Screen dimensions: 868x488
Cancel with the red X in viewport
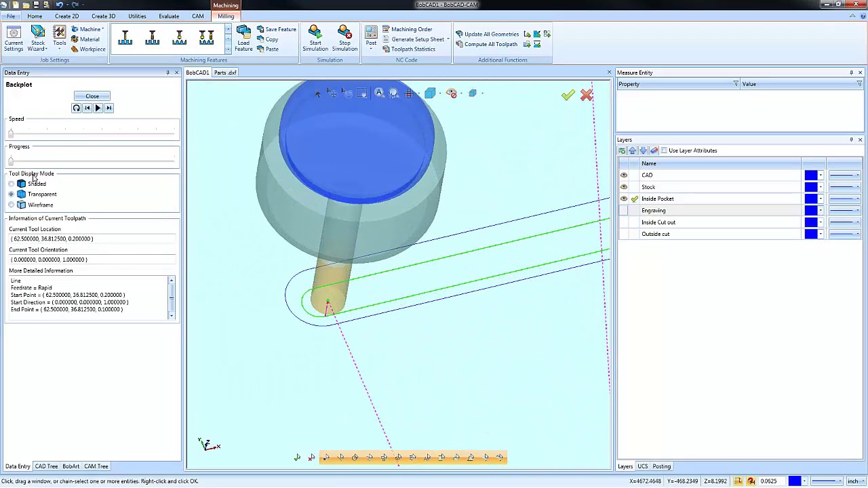coord(587,96)
